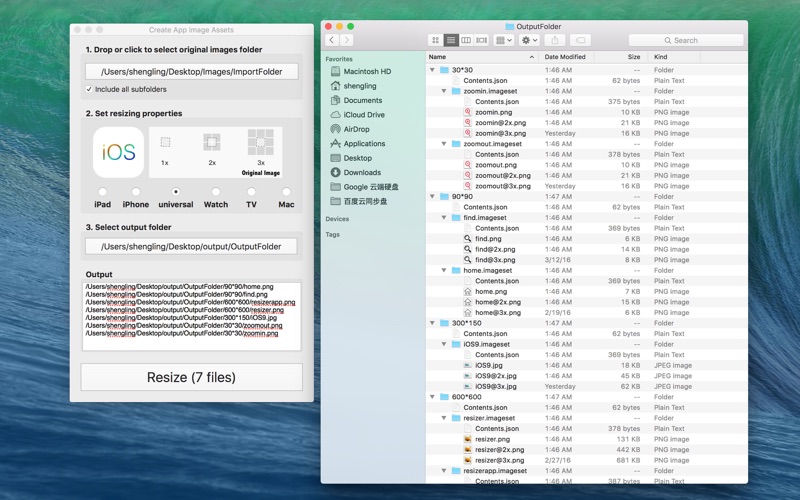Collapse the resizer.imageset folder
This screenshot has width=800, height=500.
click(444, 418)
